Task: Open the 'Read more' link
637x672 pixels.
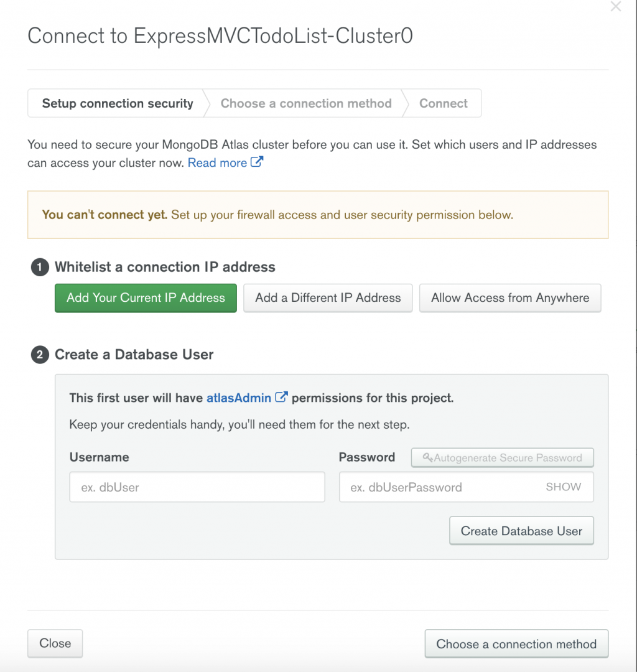Action: pos(217,162)
